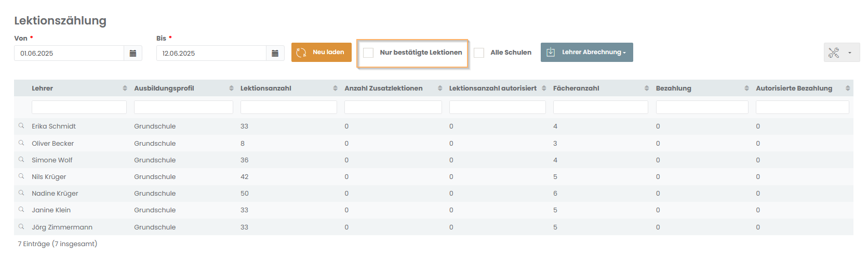Select teacher name Janine Klein

pos(51,210)
